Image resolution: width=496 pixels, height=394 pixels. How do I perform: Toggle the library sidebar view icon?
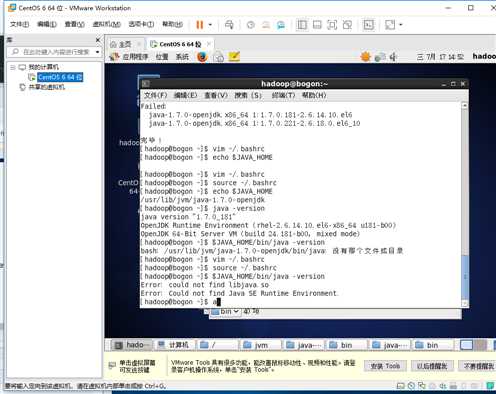(x=302, y=25)
